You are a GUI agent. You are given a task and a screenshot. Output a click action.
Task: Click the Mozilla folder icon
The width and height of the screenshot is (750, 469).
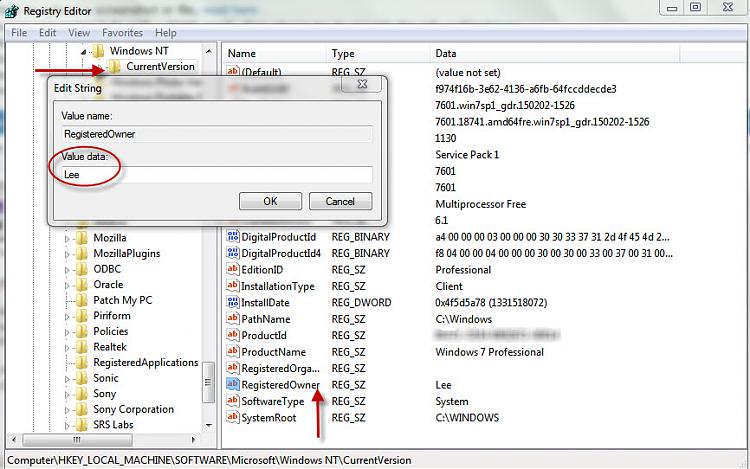tap(82, 238)
